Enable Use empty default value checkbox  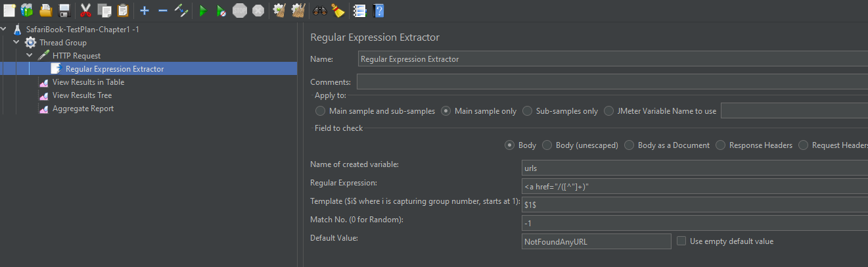click(681, 241)
